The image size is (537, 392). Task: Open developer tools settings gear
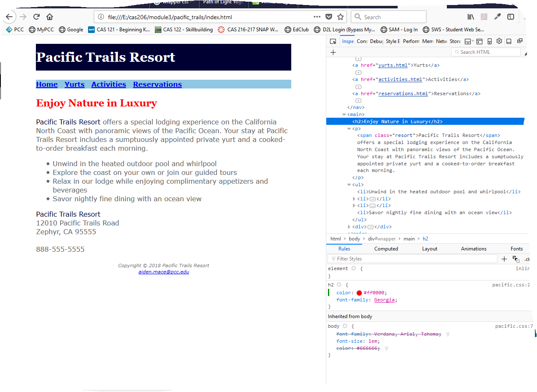pos(499,41)
